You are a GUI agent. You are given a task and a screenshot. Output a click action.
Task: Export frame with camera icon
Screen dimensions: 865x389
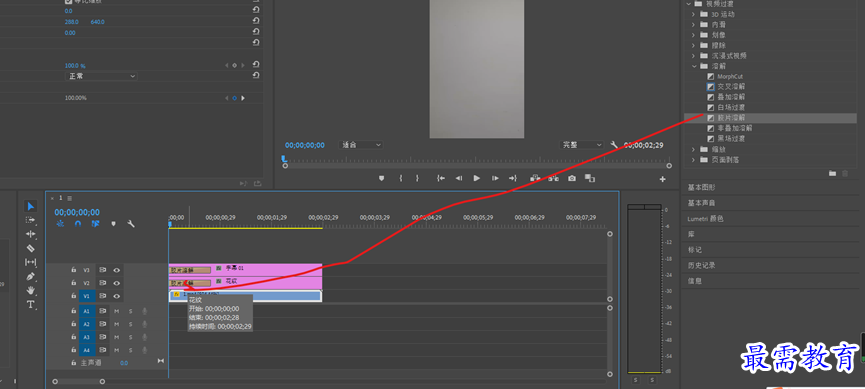click(x=572, y=178)
